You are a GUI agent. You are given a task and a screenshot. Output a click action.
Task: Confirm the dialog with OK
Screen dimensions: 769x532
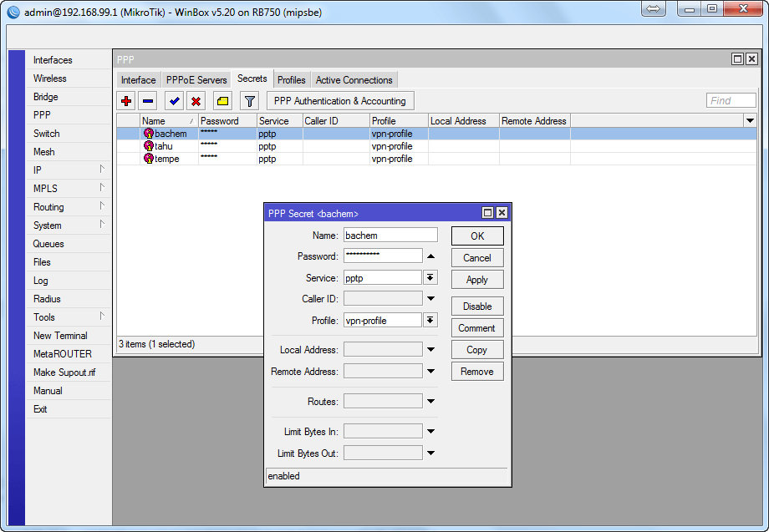pos(477,236)
